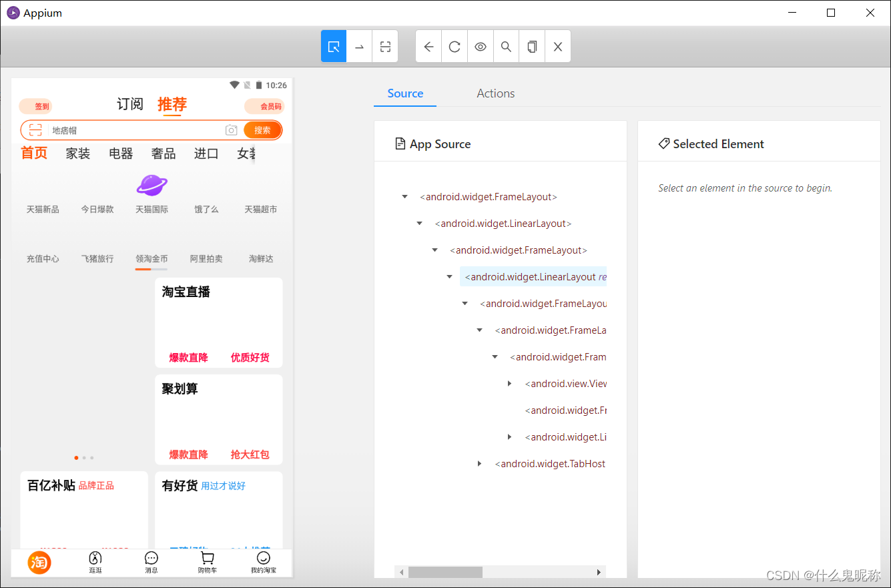
Task: Tap the 消息 bottom navigation icon
Action: click(152, 563)
